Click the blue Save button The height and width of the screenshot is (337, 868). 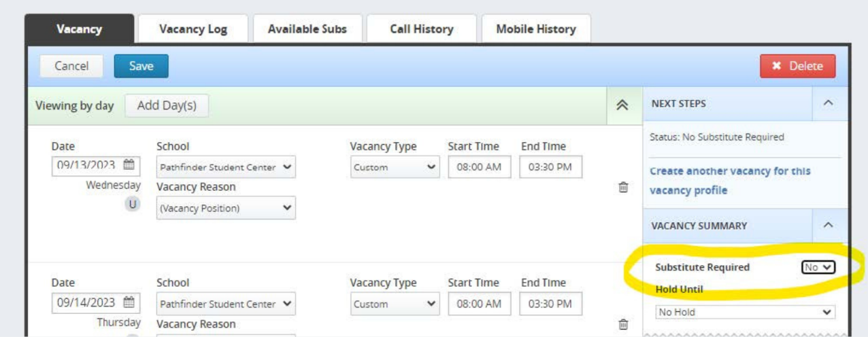(x=141, y=66)
